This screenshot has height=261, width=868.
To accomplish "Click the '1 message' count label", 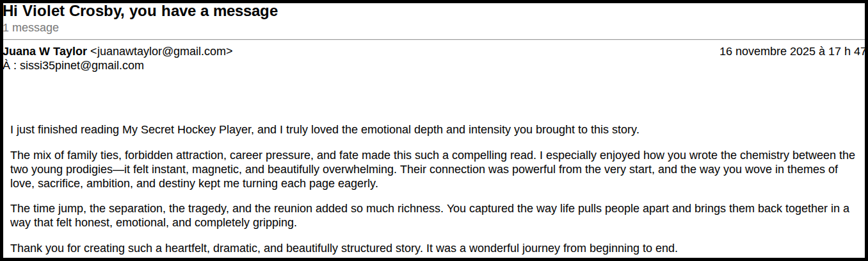I will coord(31,28).
